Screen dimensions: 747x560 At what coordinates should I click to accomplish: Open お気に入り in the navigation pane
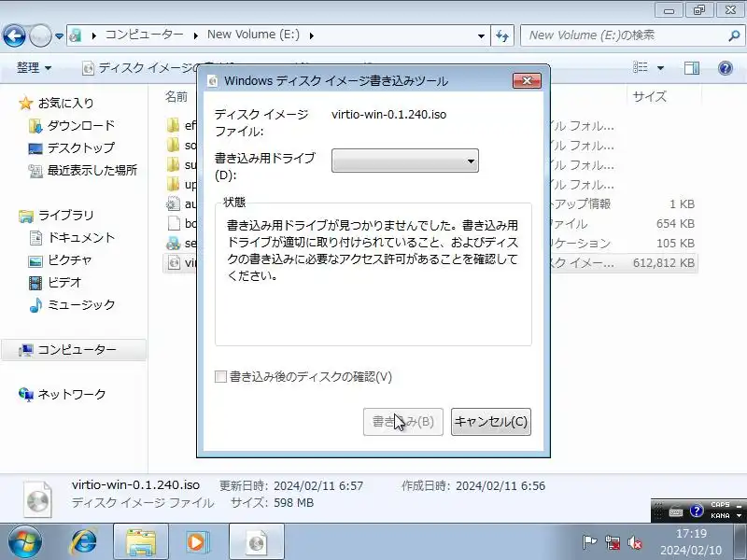65,103
